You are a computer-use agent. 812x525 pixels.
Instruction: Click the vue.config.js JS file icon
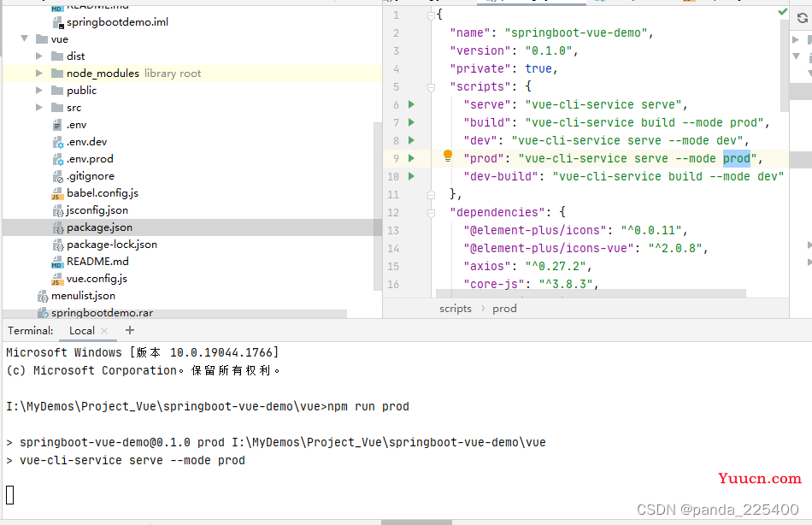57,279
